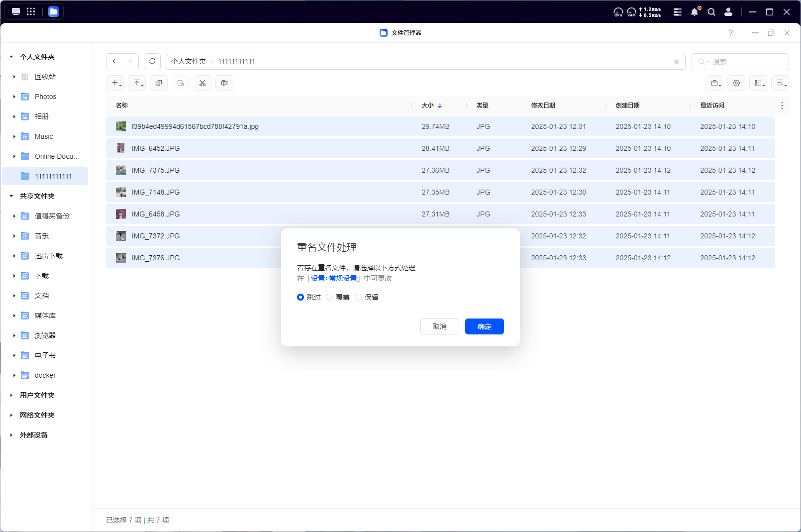
Task: Expand the 回收站 tree arrow
Action: (14, 77)
